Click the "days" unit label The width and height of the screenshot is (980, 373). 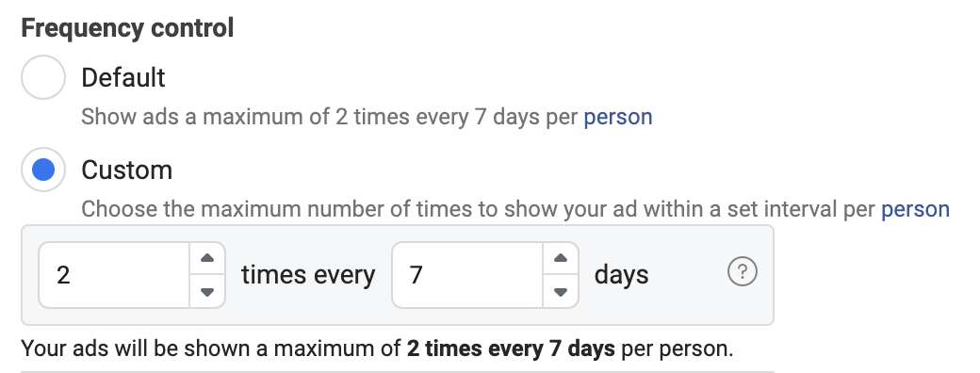(x=621, y=275)
